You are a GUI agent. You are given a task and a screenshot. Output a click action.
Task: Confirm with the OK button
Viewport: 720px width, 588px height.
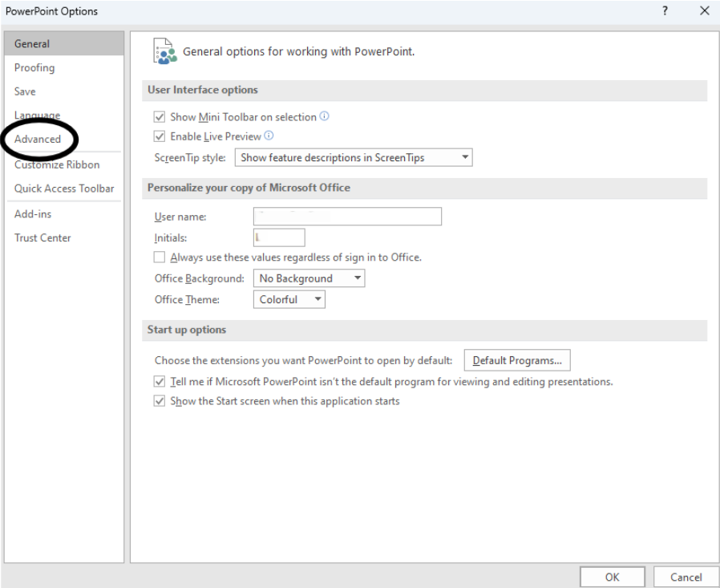point(612,577)
